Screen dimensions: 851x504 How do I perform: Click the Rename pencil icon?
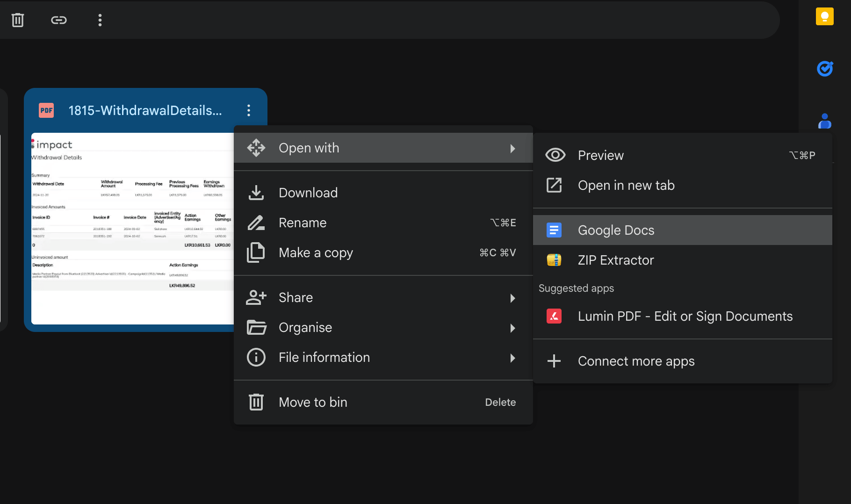pyautogui.click(x=256, y=223)
